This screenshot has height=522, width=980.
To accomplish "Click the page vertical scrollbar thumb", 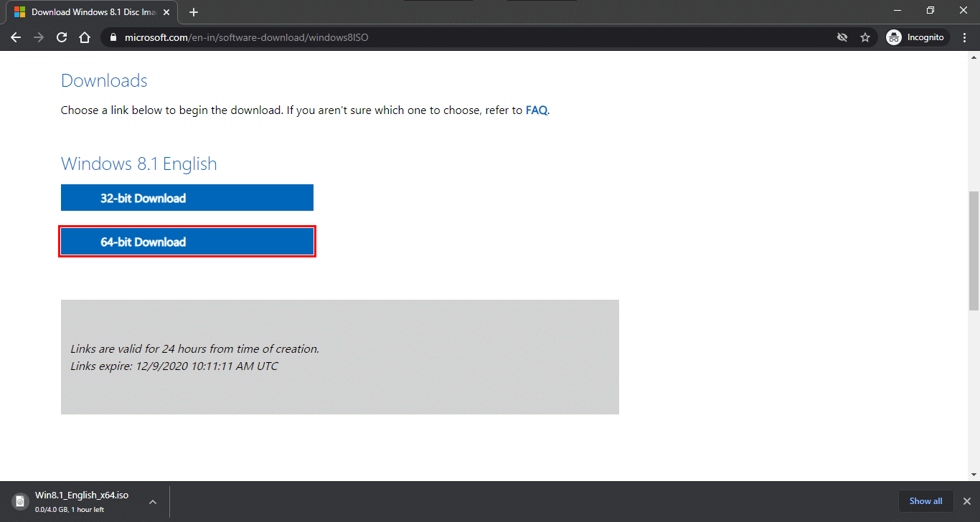I will [x=974, y=251].
